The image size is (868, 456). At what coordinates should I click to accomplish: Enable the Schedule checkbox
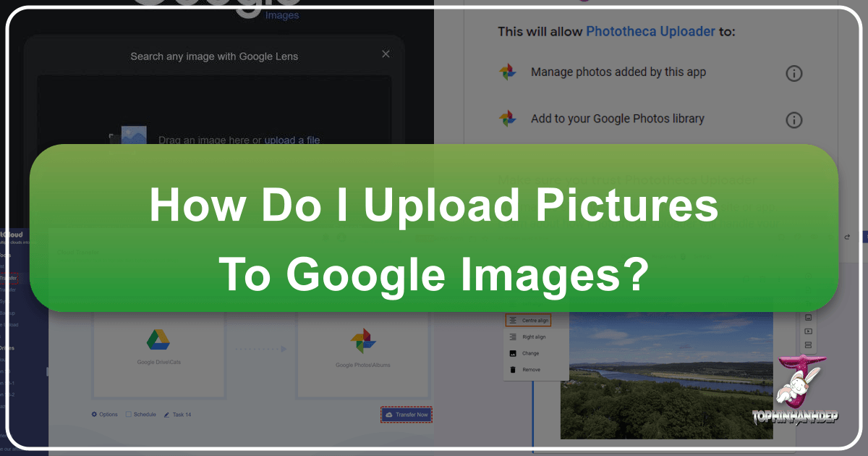click(x=129, y=415)
